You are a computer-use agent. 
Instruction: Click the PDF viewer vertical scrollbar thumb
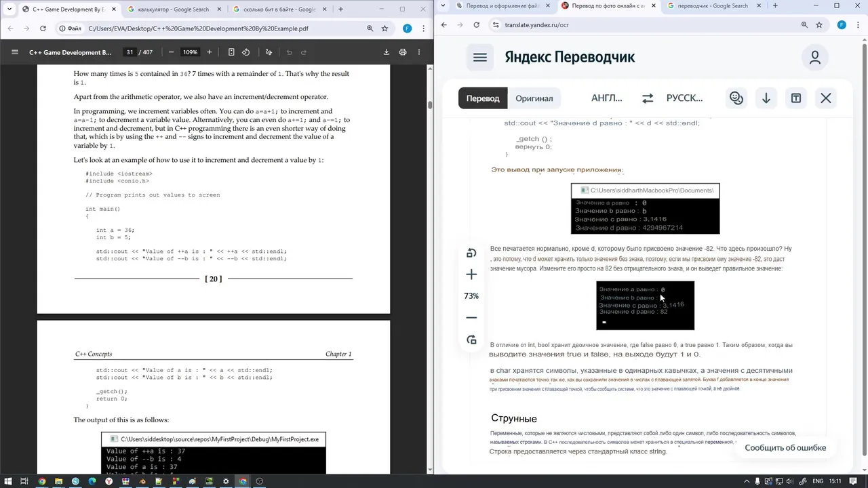[430, 105]
